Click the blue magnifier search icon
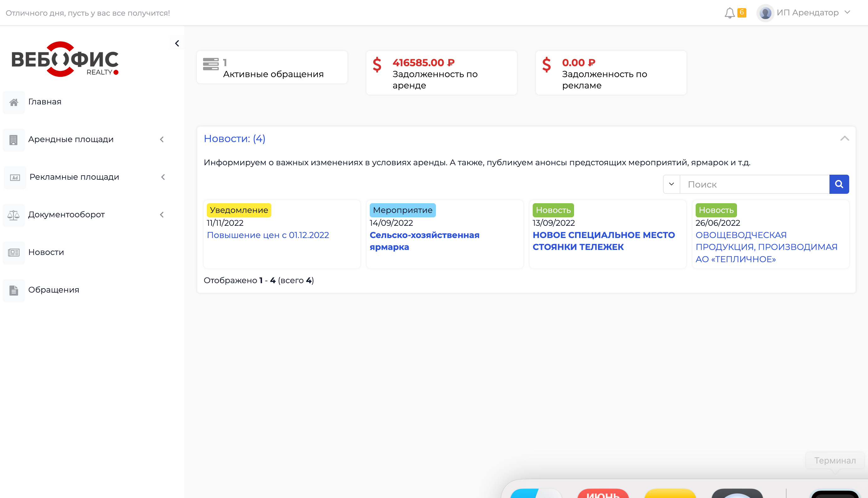 click(839, 184)
